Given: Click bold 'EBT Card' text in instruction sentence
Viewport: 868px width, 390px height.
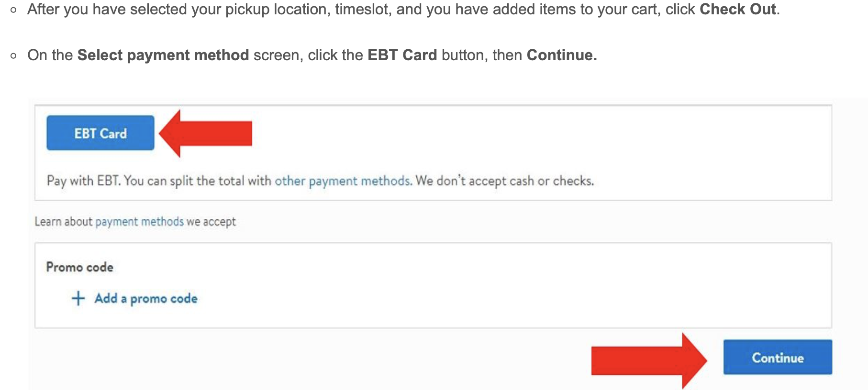Looking at the screenshot, I should tap(402, 55).
